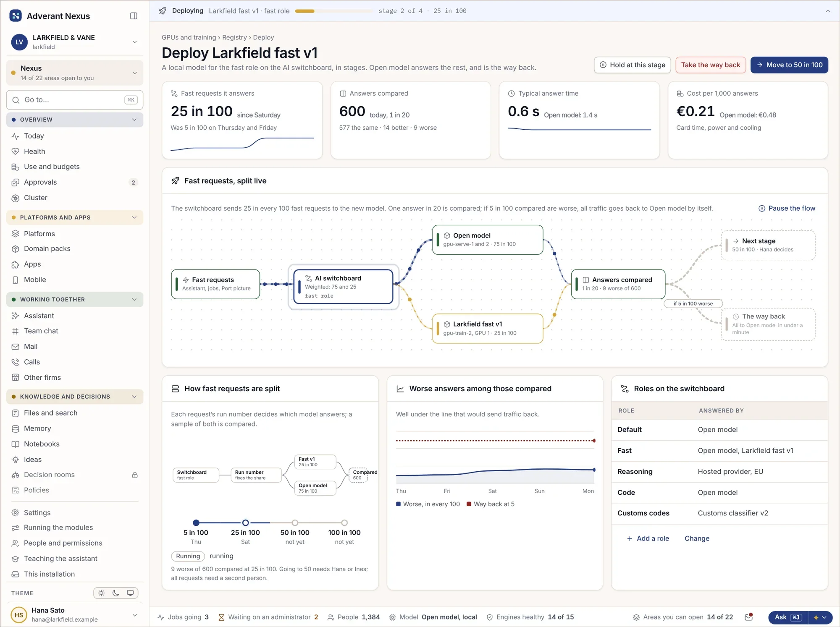This screenshot has width=840, height=627.
Task: Focus the Go to… search field
Action: click(75, 100)
